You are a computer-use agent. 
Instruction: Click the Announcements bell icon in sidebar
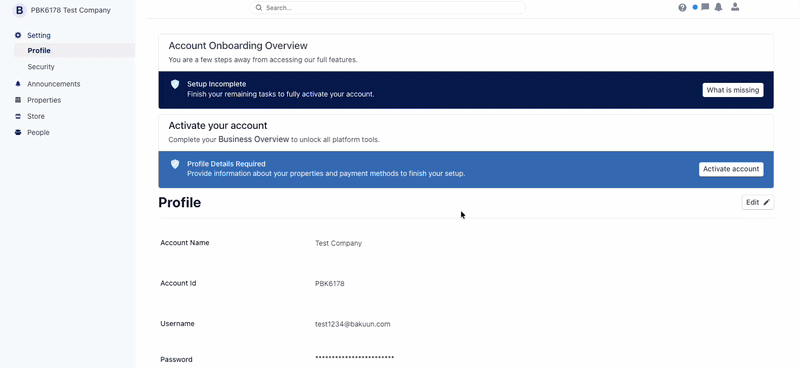pyautogui.click(x=18, y=84)
